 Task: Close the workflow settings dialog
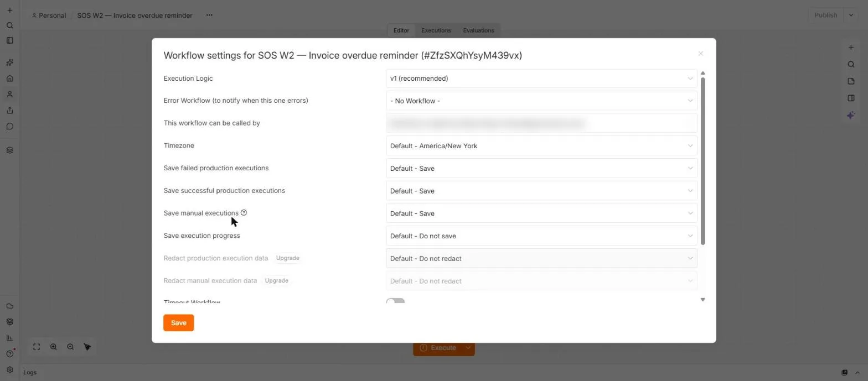[x=701, y=54]
